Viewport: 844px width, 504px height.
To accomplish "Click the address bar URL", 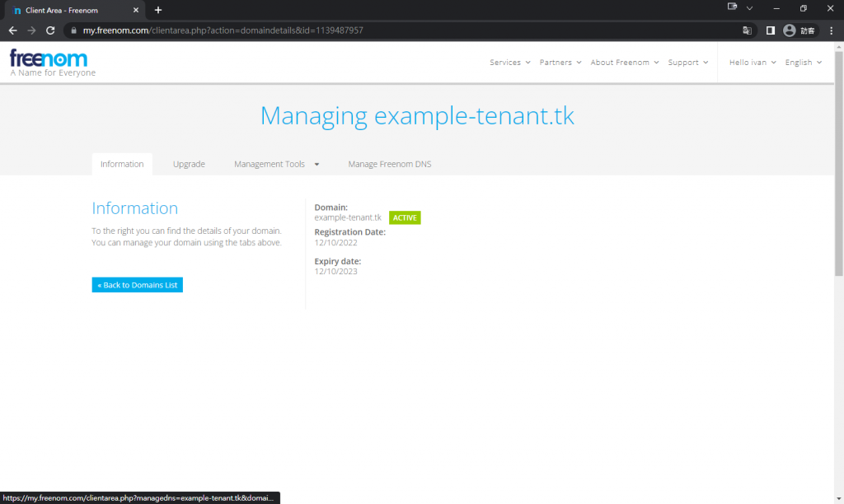I will (223, 30).
